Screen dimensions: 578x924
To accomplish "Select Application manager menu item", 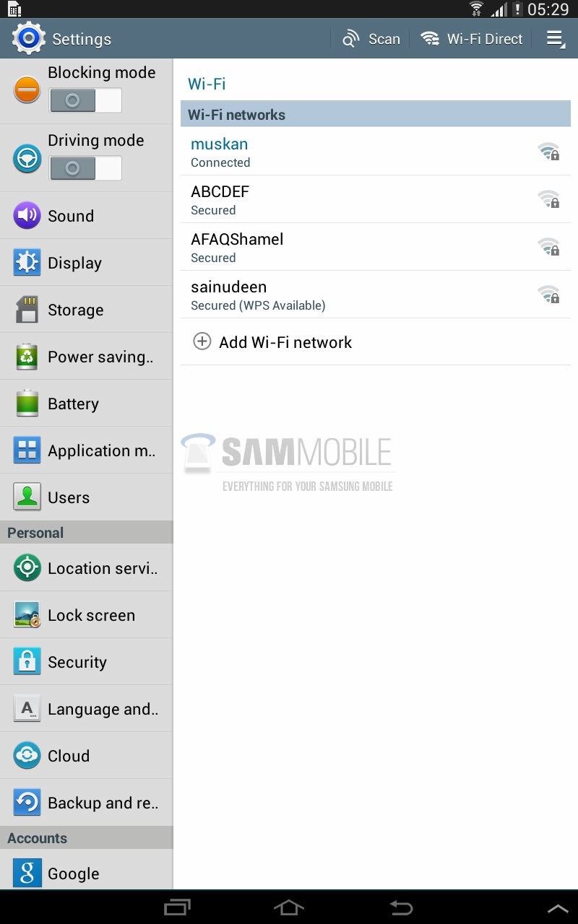I will click(87, 450).
